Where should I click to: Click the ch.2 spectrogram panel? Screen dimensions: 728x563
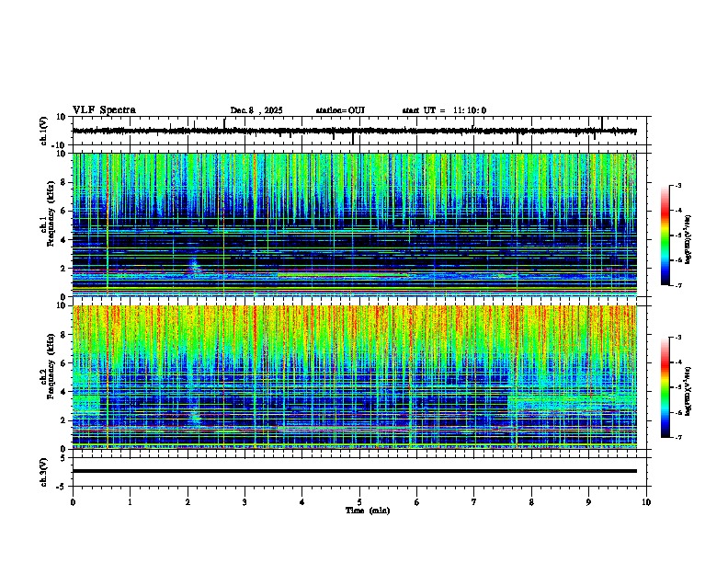coord(355,377)
